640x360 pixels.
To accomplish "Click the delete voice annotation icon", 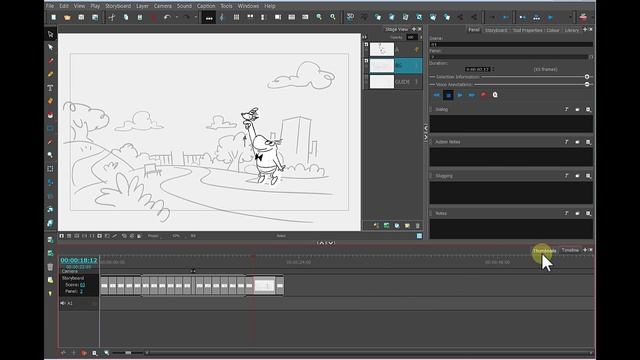I will point(495,95).
